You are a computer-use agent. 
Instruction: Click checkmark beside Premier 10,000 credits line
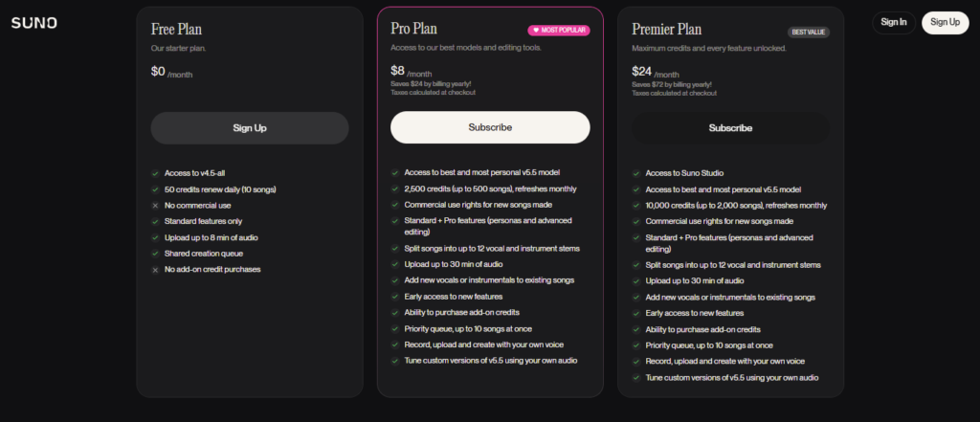click(636, 206)
